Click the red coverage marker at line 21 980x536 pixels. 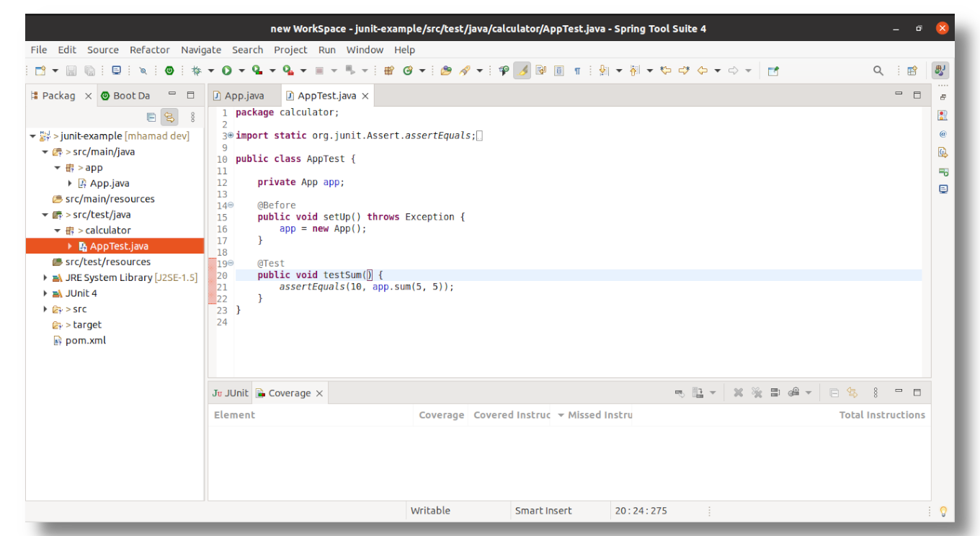point(212,287)
